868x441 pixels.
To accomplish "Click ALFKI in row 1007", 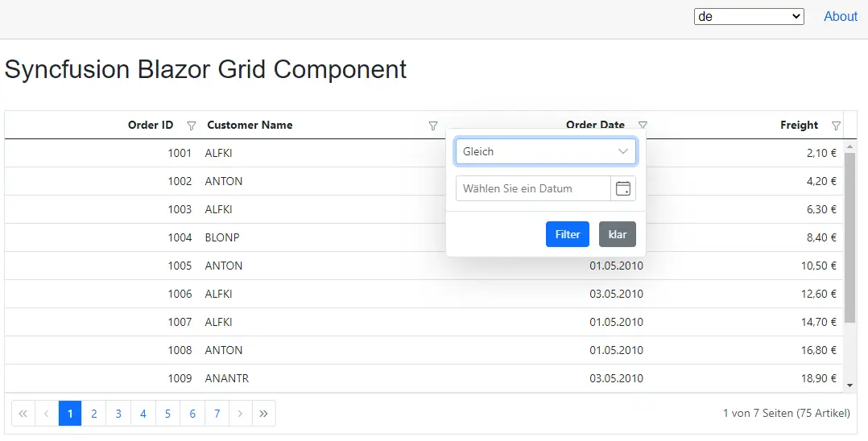I will 219,322.
